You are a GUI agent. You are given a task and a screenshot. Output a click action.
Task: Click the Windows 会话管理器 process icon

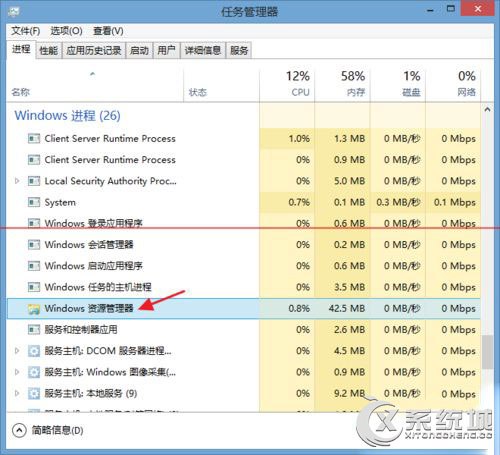(34, 245)
